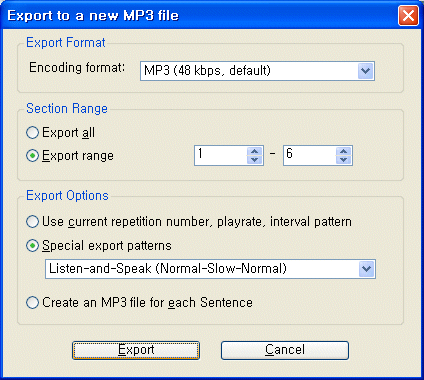Viewport: 424px width, 380px height.
Task: Select the Export all radio button
Action: point(32,133)
